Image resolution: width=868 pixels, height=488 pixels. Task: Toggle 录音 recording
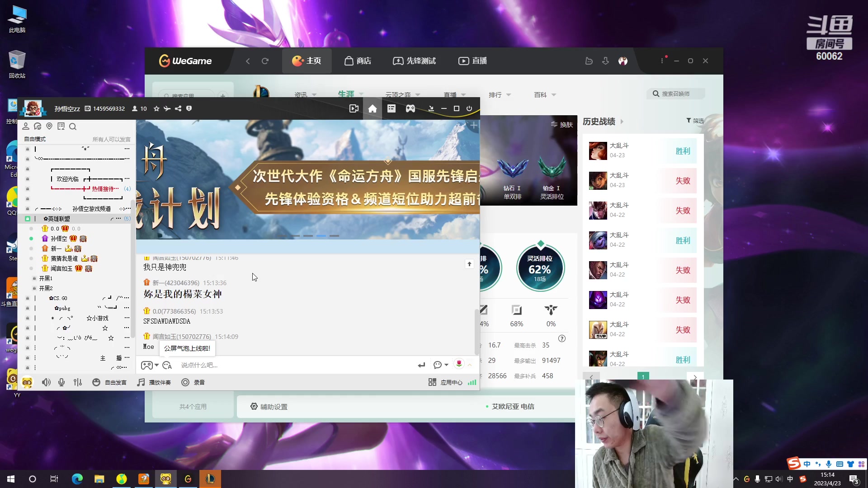[x=193, y=382]
